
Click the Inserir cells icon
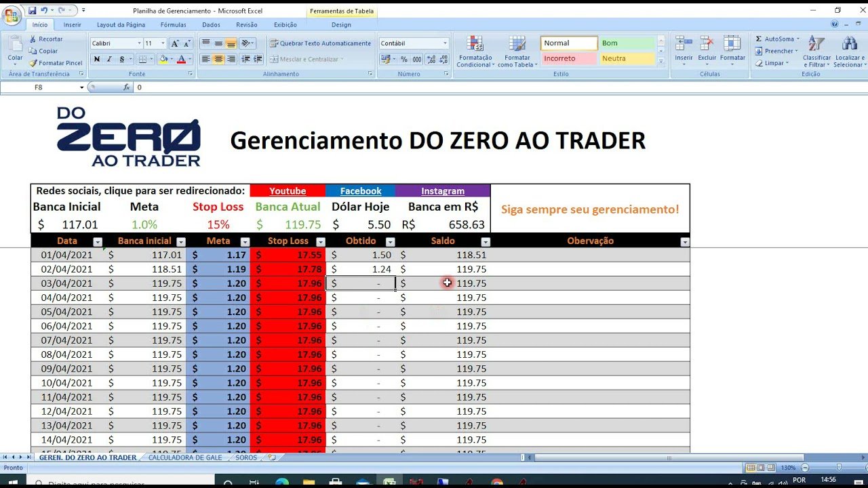pyautogui.click(x=684, y=43)
